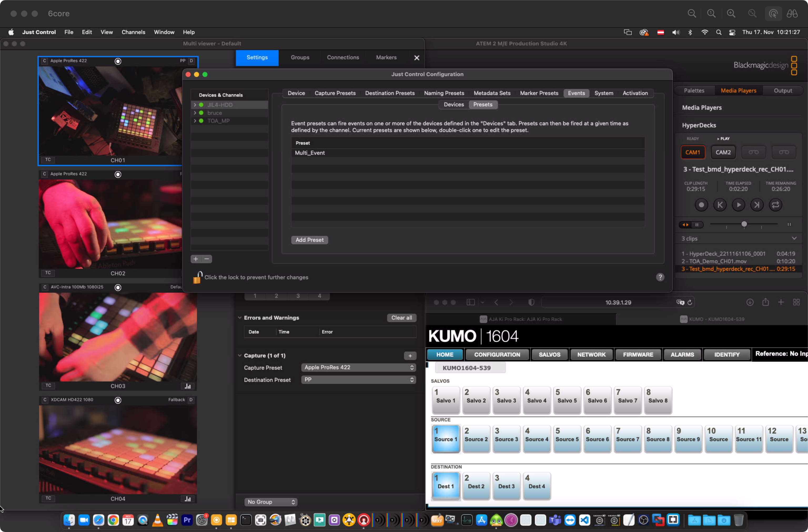This screenshot has height=532, width=808.
Task: Click the D badge on CH04 tile
Action: pyautogui.click(x=191, y=400)
